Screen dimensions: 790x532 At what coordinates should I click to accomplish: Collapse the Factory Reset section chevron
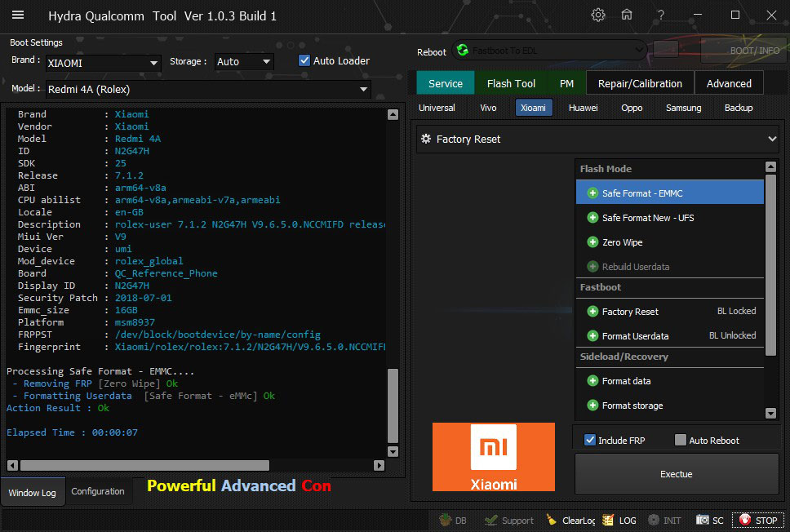pos(772,139)
